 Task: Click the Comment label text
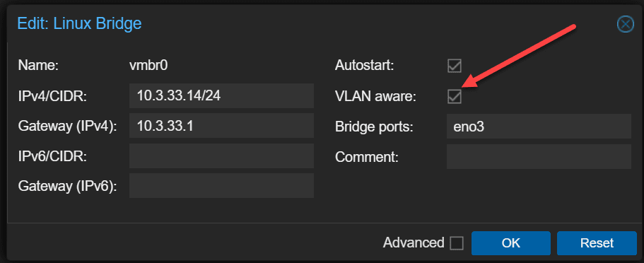click(367, 157)
